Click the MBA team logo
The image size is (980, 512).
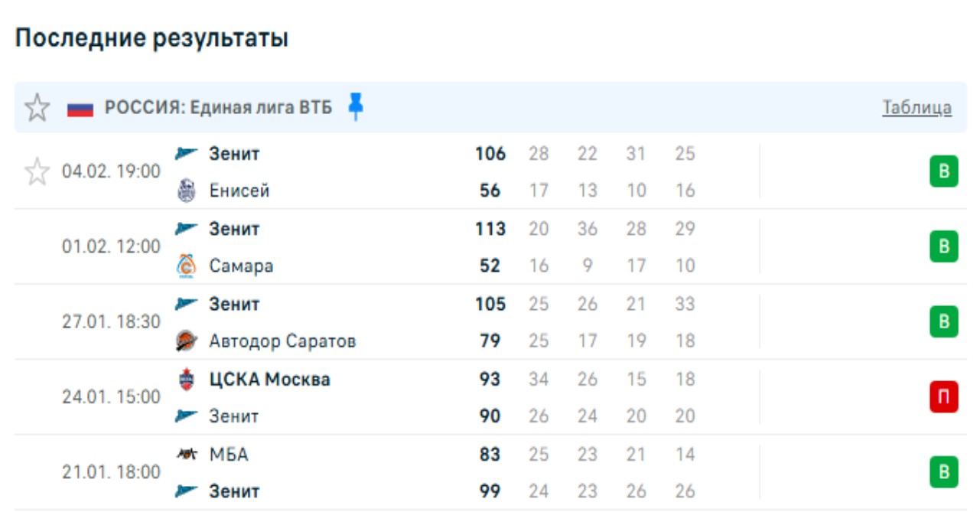point(186,454)
